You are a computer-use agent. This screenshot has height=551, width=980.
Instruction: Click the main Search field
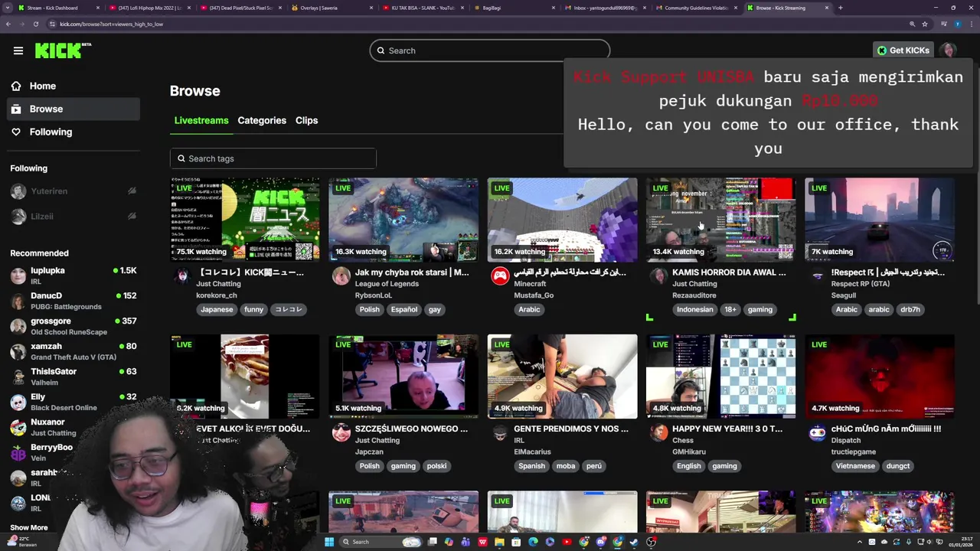coord(490,51)
